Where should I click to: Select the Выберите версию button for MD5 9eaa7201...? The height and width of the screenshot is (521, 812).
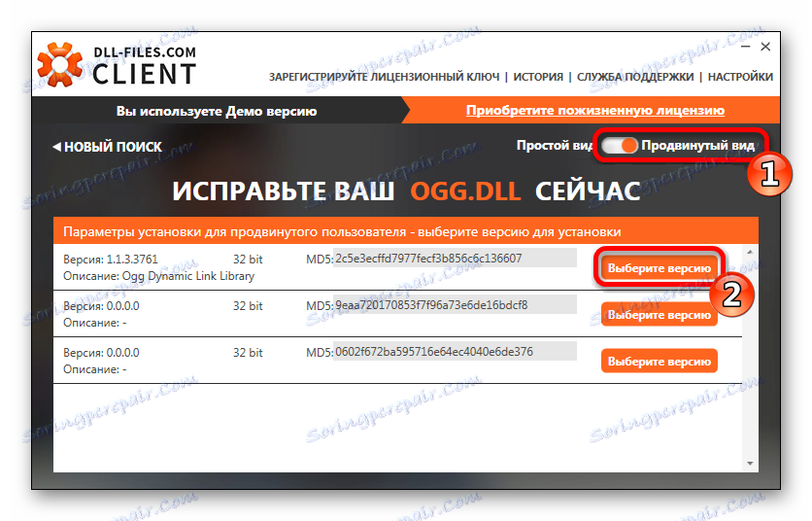[x=660, y=315]
